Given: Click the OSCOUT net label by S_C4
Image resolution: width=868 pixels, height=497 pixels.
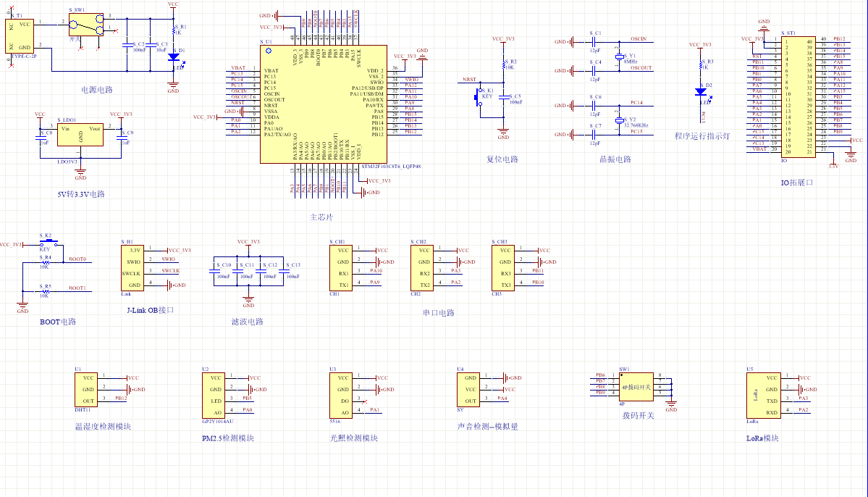Looking at the screenshot, I should [641, 67].
